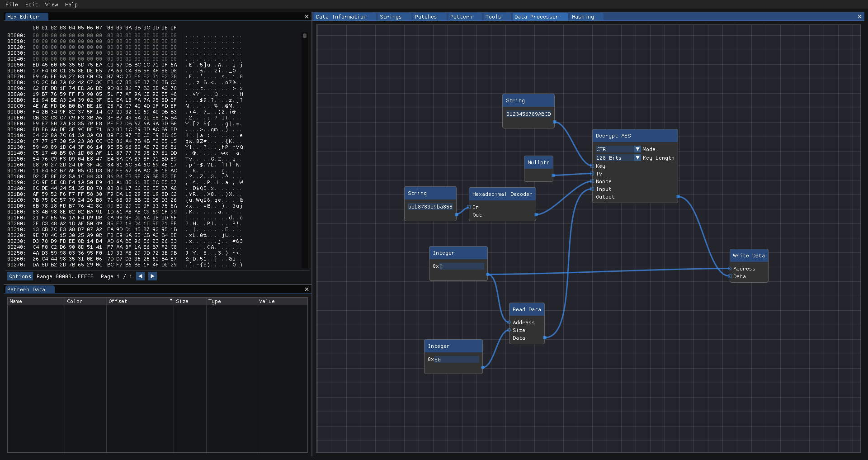Click the Hexadecimal Decoder In pin

[469, 207]
